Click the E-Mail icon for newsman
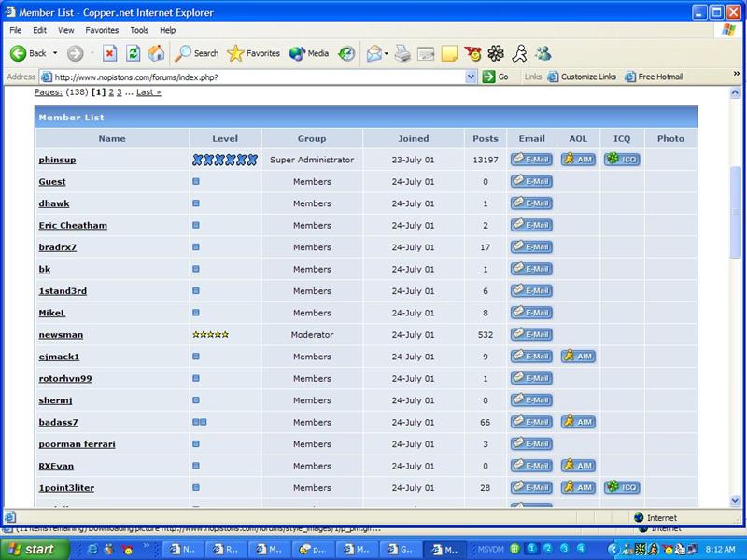The width and height of the screenshot is (747, 560). 531,334
